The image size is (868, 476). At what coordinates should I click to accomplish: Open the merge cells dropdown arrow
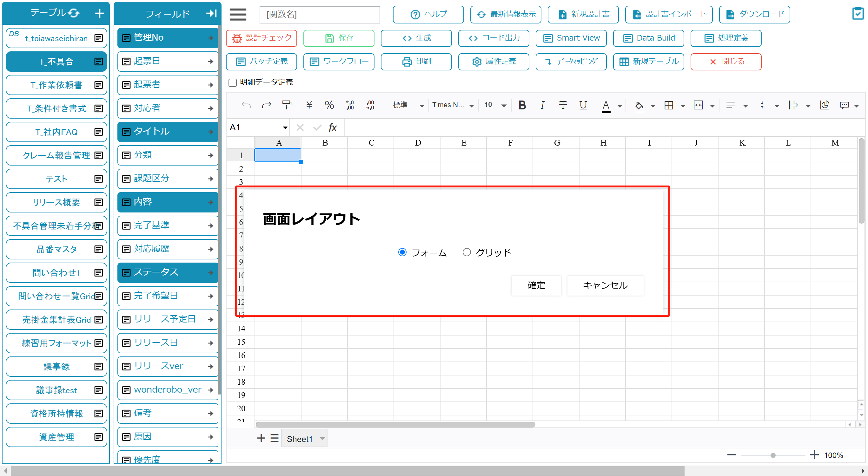(712, 106)
